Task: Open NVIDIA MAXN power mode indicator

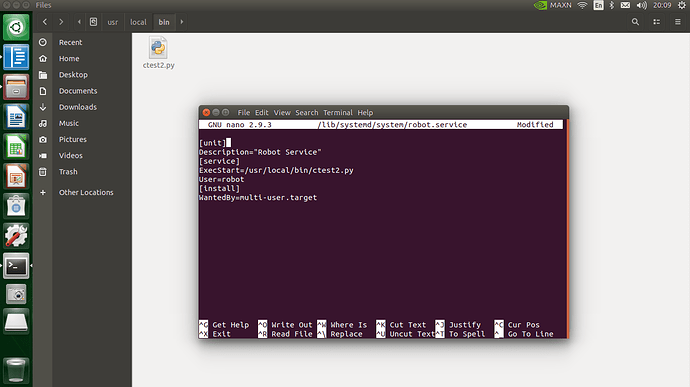Action: point(552,5)
